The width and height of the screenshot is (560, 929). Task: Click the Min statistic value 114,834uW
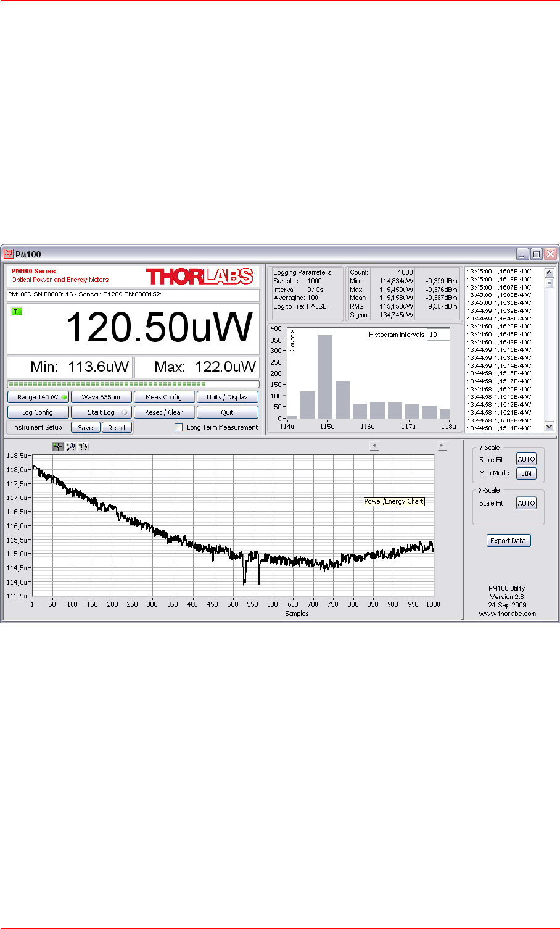point(396,281)
